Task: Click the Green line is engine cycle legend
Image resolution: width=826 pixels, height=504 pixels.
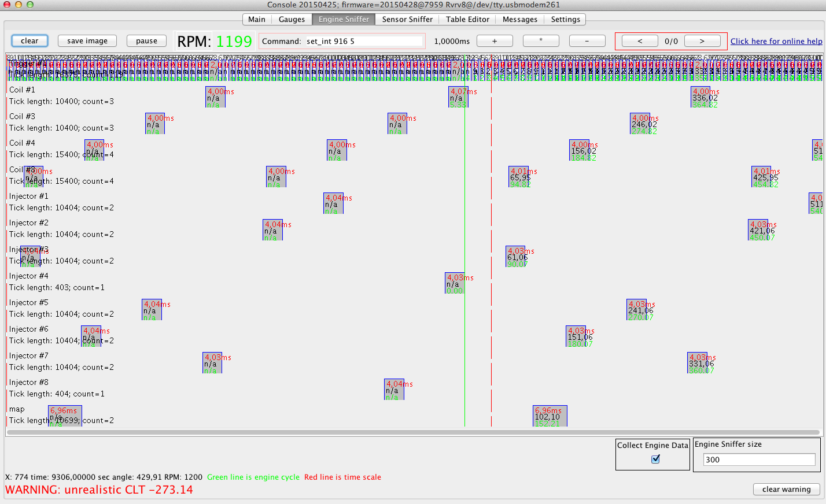Action: tap(253, 477)
